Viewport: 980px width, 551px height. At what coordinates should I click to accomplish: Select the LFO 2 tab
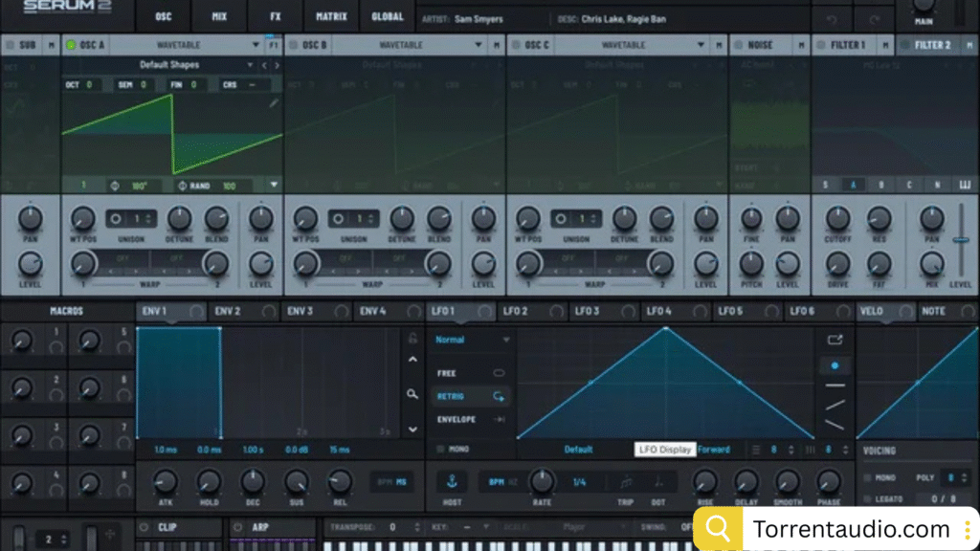point(516,311)
